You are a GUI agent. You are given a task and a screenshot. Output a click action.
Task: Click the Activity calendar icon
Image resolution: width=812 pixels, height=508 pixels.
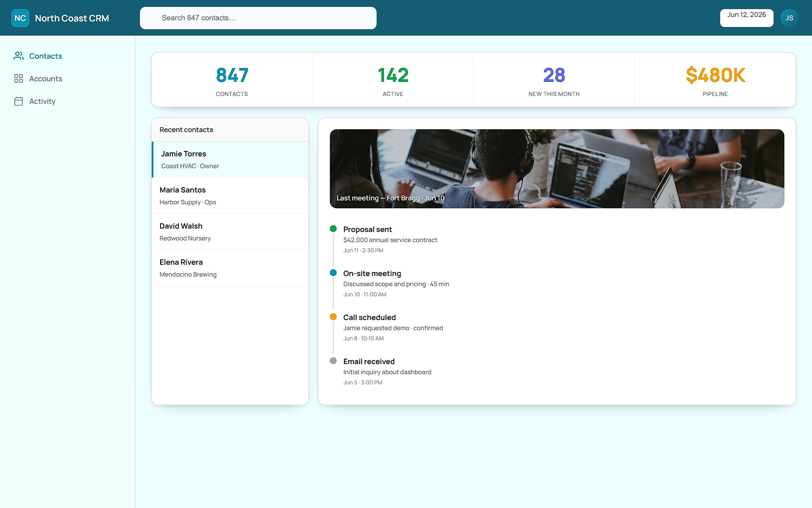pos(19,101)
